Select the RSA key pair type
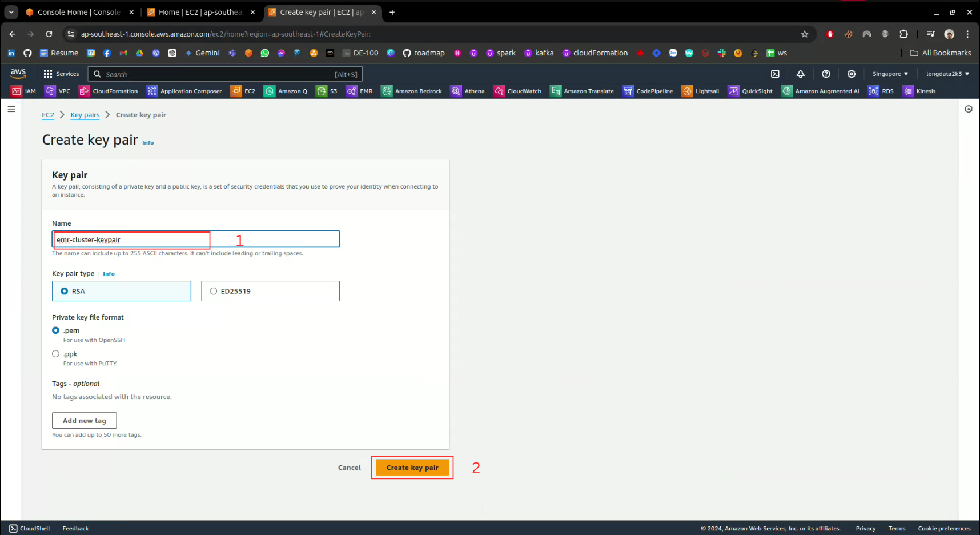The image size is (980, 535). coord(65,291)
